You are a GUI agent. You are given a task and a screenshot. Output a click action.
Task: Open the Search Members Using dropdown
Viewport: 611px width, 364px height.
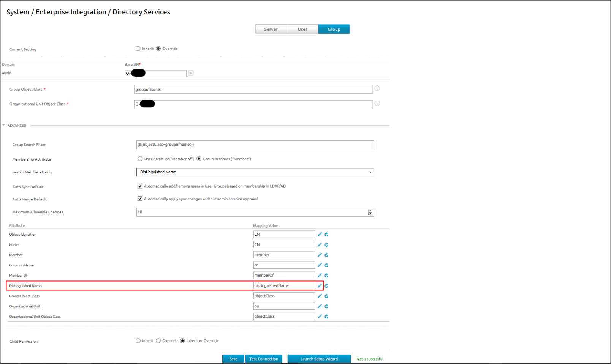(255, 172)
